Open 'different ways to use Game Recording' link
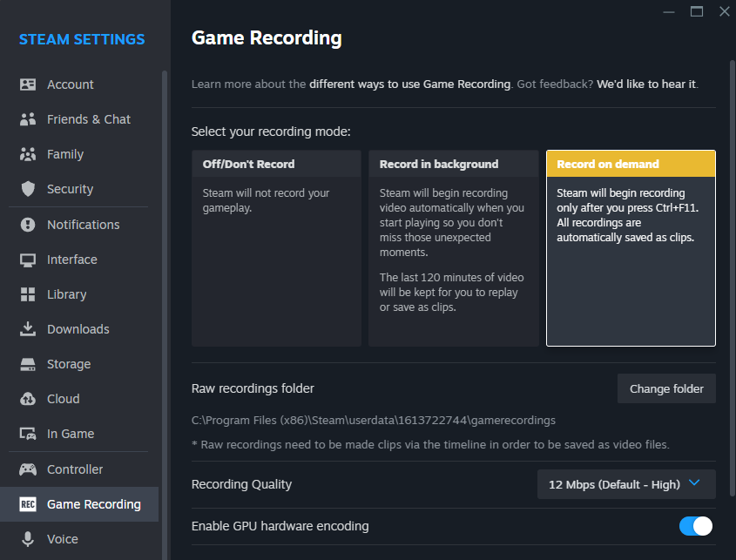The image size is (736, 560). tap(409, 84)
